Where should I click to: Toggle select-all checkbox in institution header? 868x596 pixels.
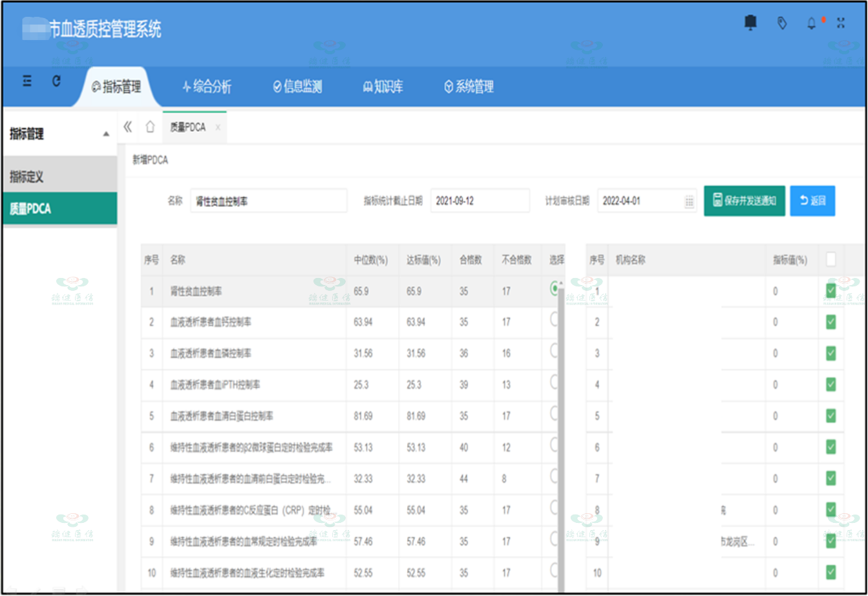coord(831,259)
